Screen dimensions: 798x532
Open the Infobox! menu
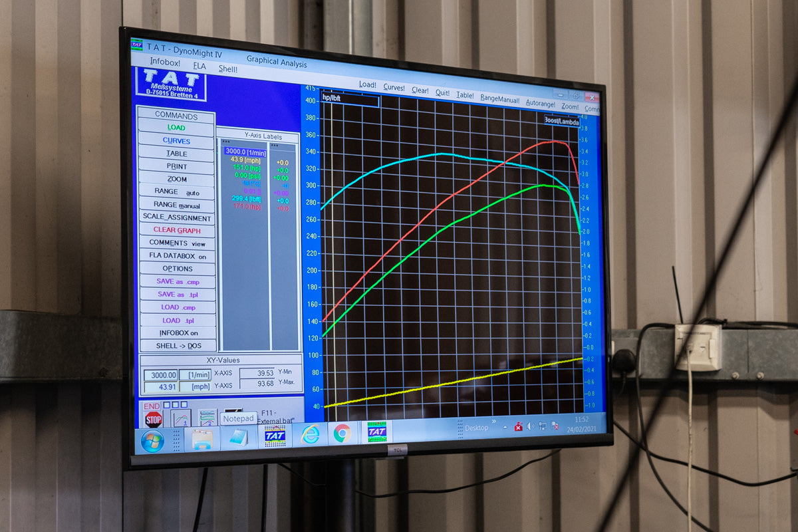(165, 62)
